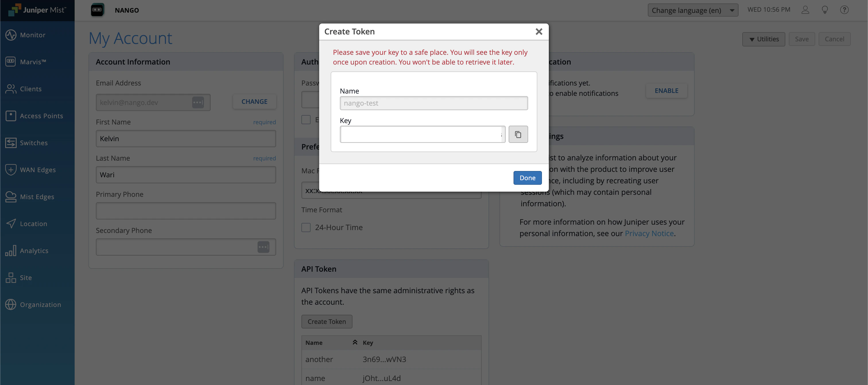Navigate to Access Points menu
The height and width of the screenshot is (385, 868).
click(41, 116)
